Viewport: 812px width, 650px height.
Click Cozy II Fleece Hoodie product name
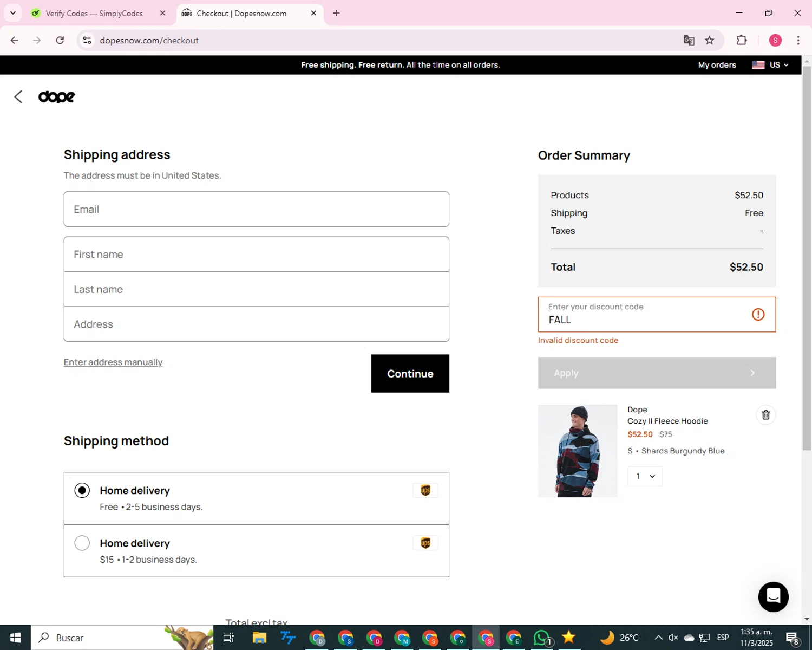tap(667, 421)
